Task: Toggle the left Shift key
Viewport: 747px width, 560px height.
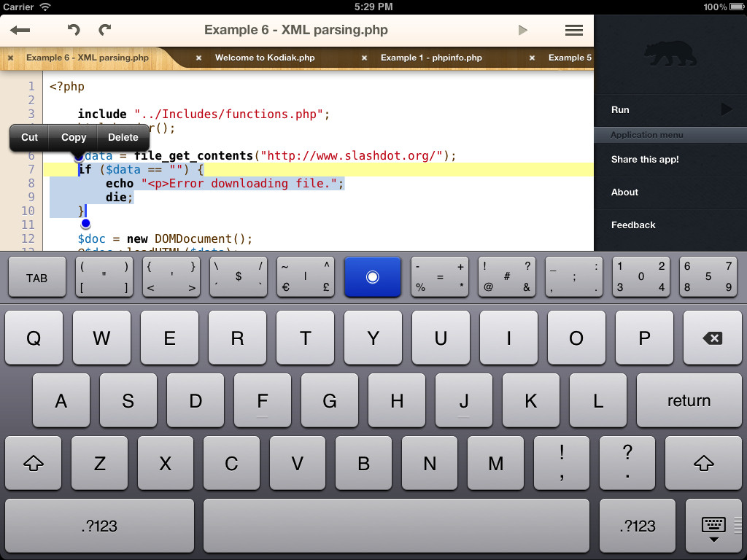Action: pos(32,463)
